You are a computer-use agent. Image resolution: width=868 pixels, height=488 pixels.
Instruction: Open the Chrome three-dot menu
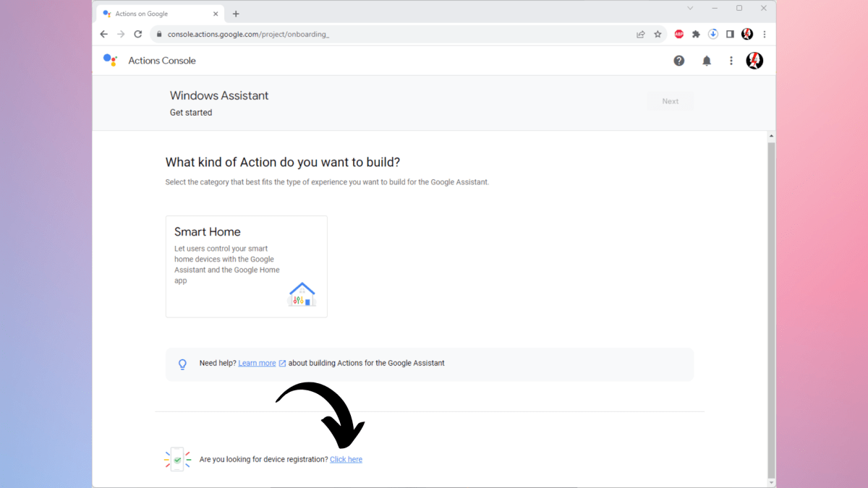pos(765,34)
